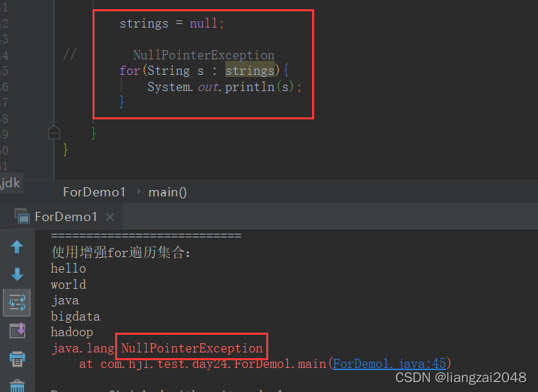538x392 pixels.
Task: Click NullPointerException text in console output
Action: (x=192, y=348)
